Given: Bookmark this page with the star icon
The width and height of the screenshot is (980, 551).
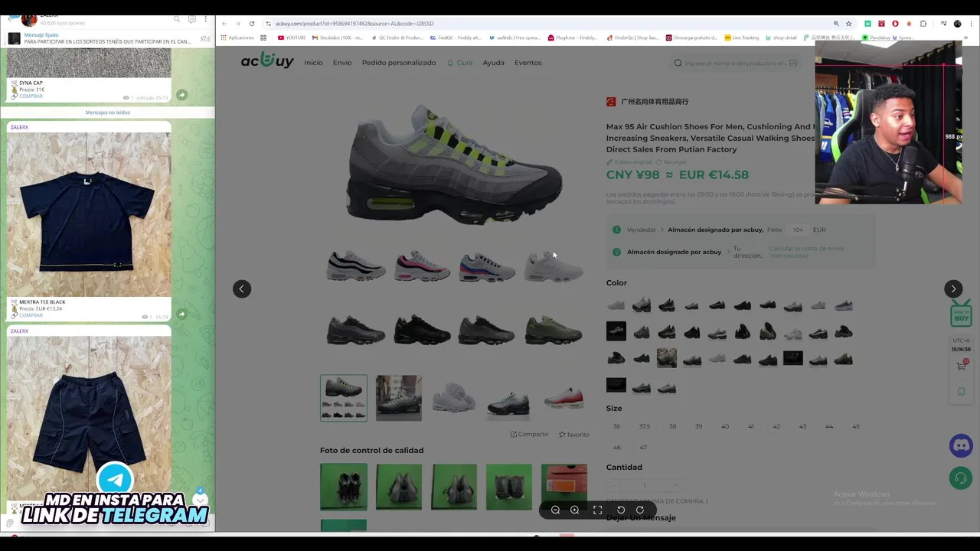Looking at the screenshot, I should (x=849, y=24).
